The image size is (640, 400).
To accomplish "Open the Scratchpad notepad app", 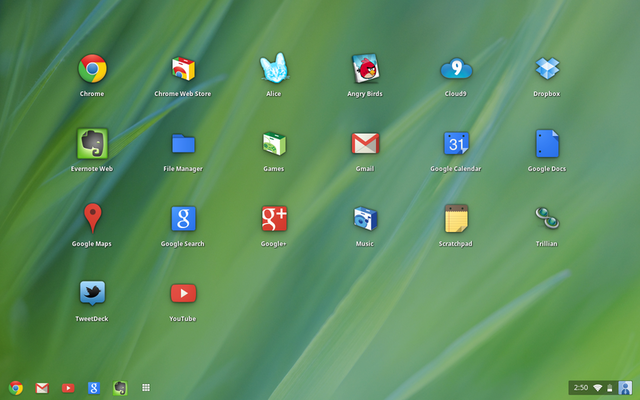I will 456,218.
